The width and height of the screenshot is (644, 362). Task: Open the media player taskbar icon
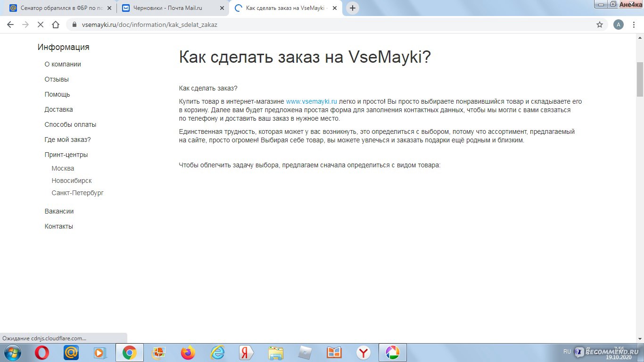click(x=100, y=353)
